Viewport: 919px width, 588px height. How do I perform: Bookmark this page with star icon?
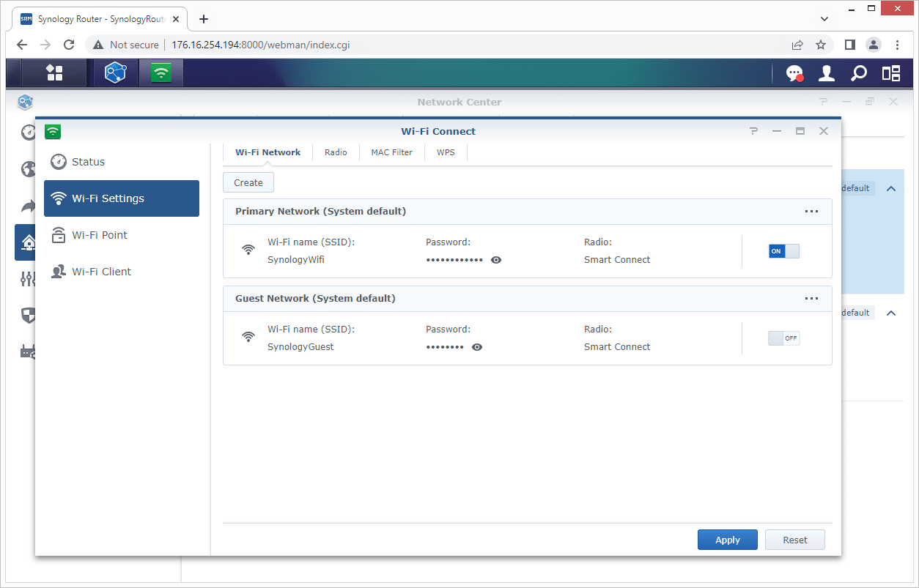tap(821, 45)
